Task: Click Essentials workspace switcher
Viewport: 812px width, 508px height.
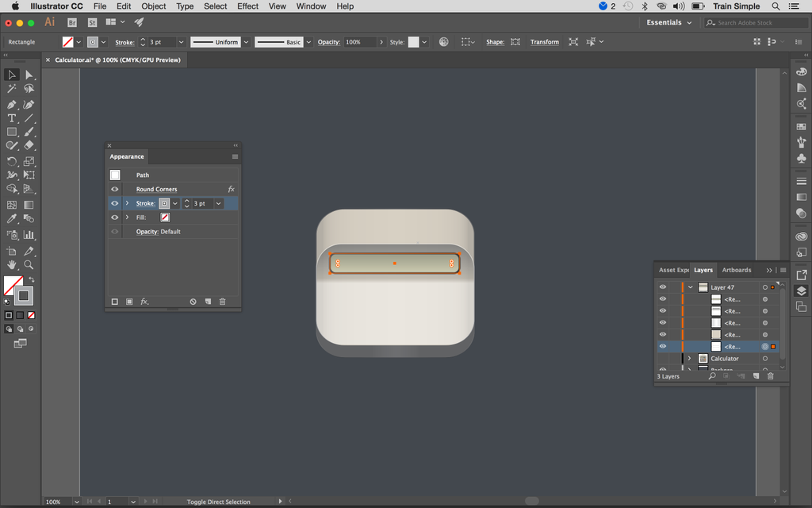Action: pos(666,22)
